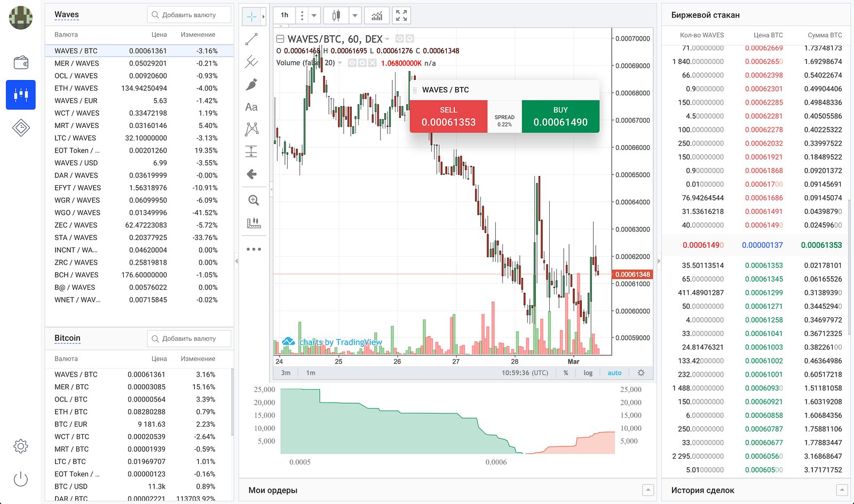This screenshot has height=504, width=854.
Task: Click the red SELL button
Action: pos(448,116)
